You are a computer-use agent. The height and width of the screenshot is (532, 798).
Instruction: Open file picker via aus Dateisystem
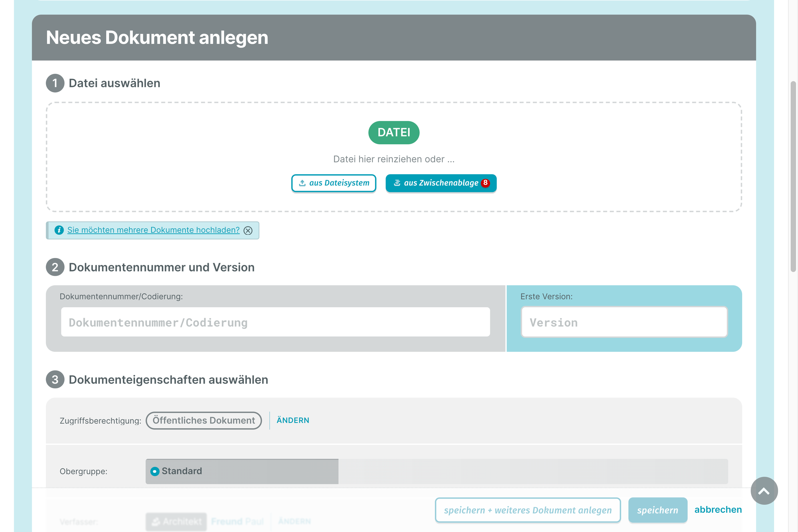[x=339, y=183]
